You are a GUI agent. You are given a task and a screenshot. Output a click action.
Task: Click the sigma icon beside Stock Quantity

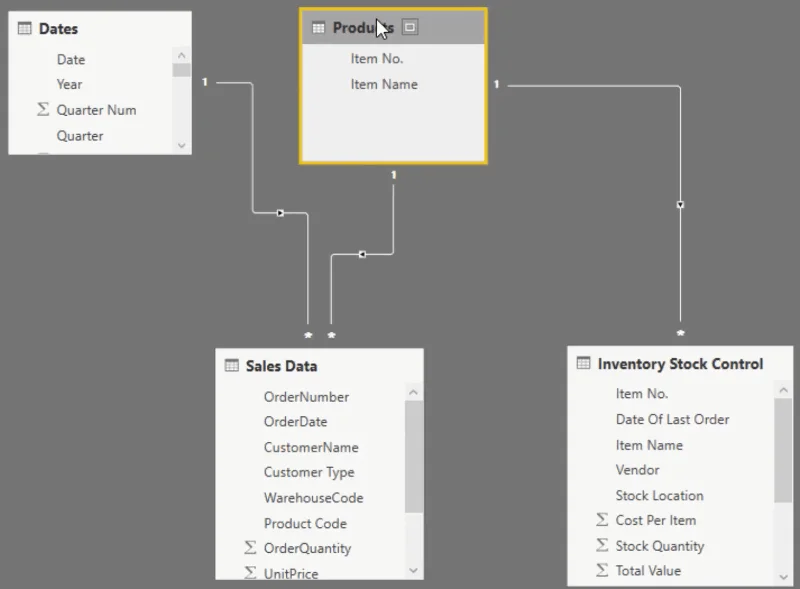602,545
